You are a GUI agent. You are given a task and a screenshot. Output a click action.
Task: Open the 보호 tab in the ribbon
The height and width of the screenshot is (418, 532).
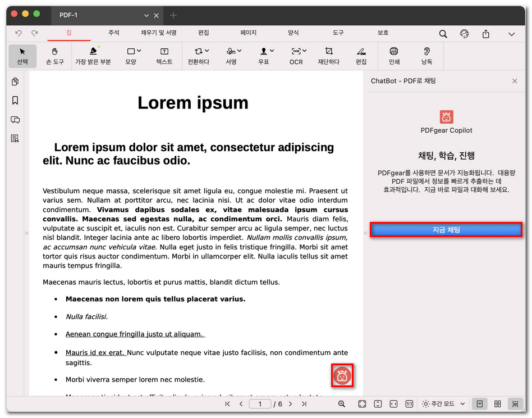[x=383, y=33]
